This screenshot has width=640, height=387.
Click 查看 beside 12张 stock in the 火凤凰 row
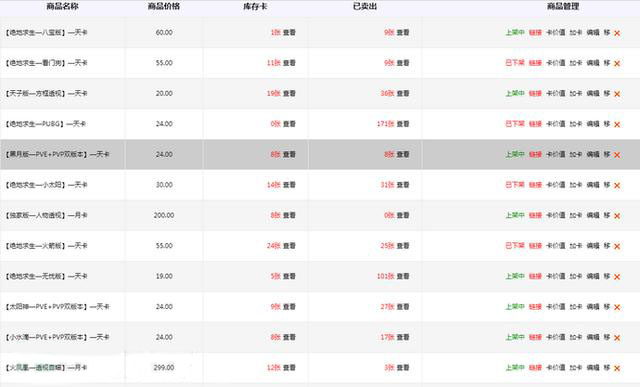(289, 367)
